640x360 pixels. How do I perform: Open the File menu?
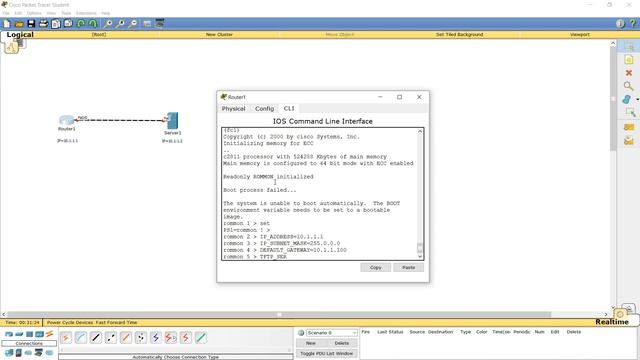coord(6,13)
